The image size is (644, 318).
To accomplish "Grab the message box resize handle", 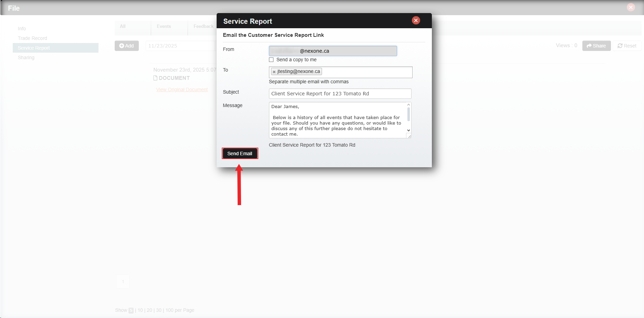I will point(409,136).
